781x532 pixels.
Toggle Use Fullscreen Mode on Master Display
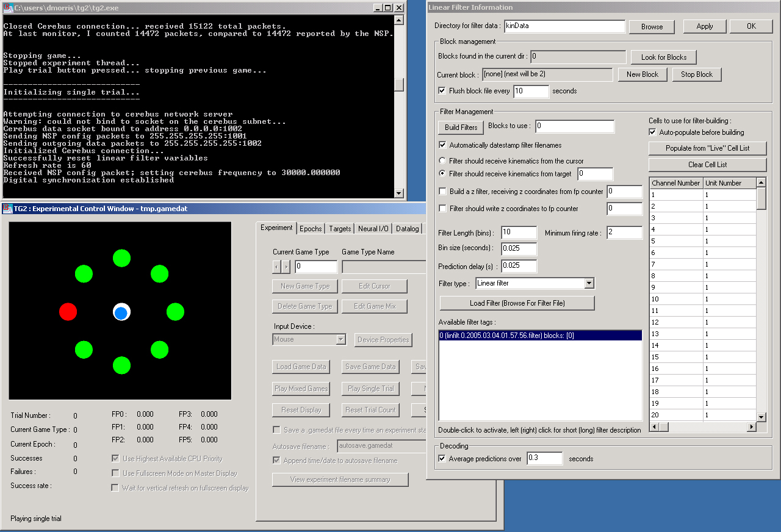[x=115, y=473]
